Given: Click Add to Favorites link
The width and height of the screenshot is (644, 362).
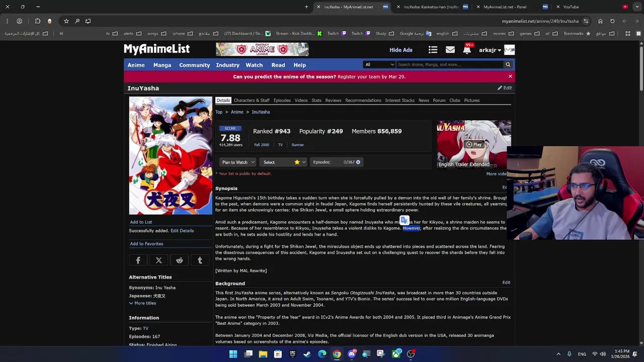Looking at the screenshot, I should tap(146, 244).
